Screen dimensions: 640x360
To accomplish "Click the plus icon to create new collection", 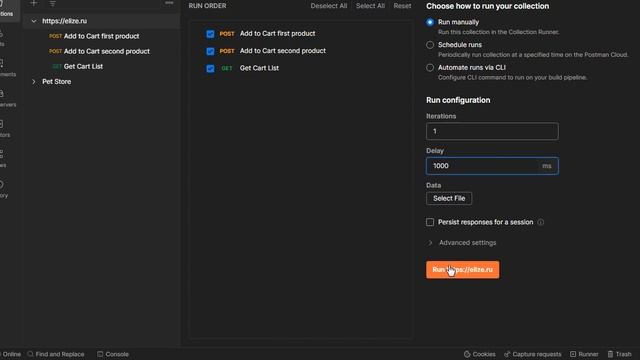I will coord(34,3).
